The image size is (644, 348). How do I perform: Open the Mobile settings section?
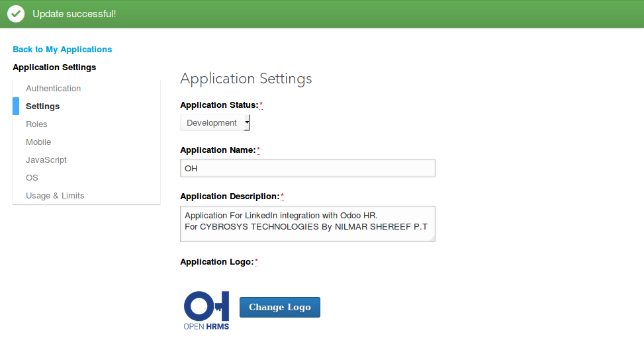[x=38, y=142]
